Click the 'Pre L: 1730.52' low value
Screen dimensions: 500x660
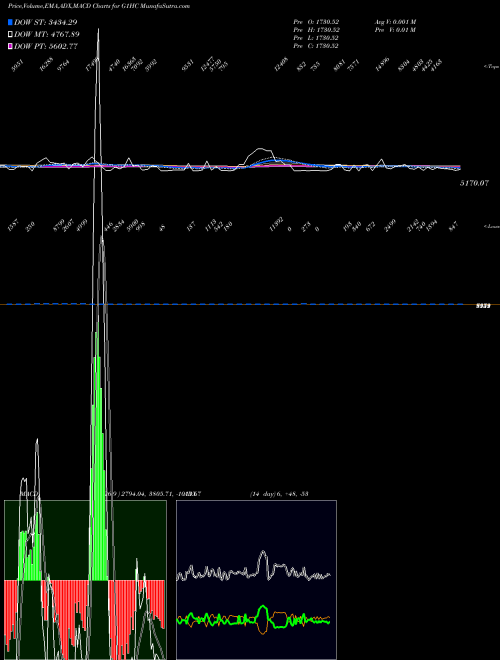[316, 38]
